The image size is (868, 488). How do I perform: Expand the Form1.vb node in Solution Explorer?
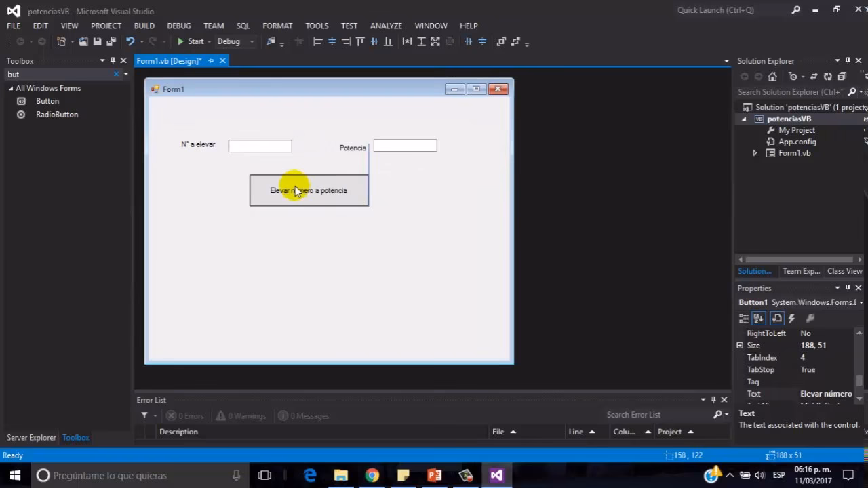[755, 152]
